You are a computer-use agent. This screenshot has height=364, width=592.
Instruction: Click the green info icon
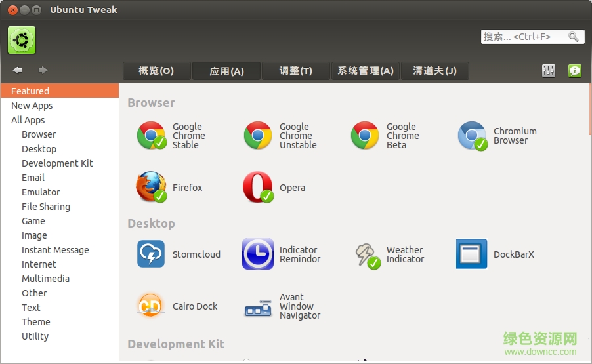coord(575,71)
